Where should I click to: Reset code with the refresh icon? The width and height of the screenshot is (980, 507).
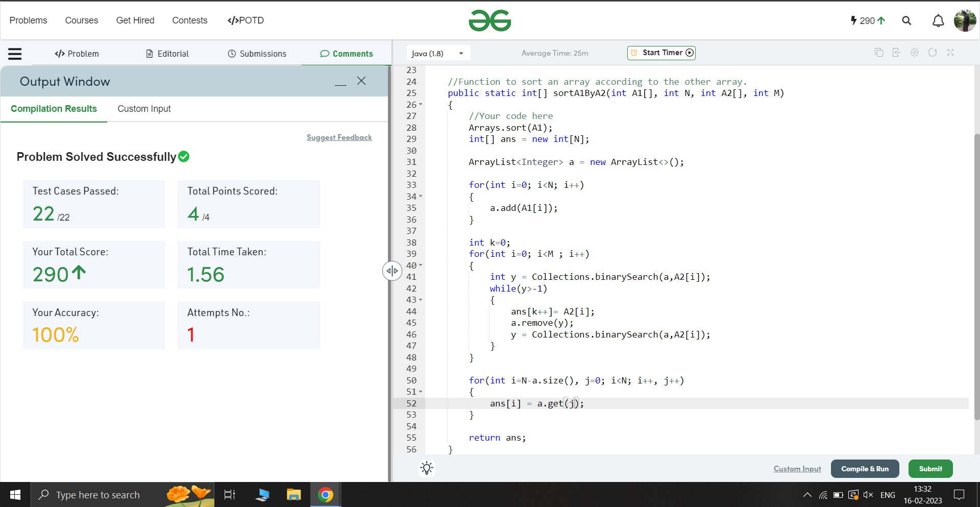point(933,53)
